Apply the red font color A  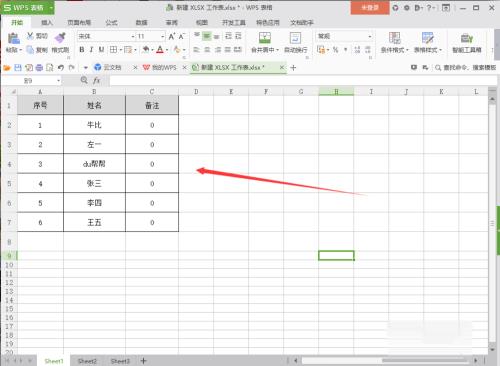[160, 50]
